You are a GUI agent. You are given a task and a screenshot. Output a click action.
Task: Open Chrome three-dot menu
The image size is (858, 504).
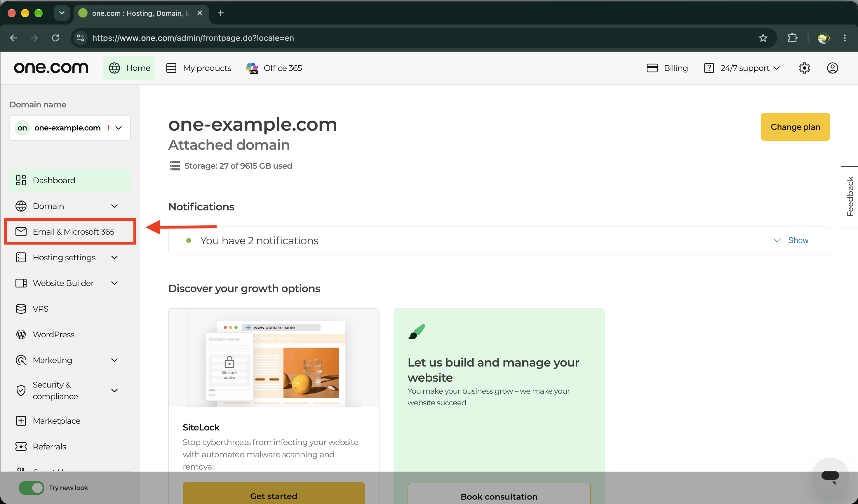845,38
